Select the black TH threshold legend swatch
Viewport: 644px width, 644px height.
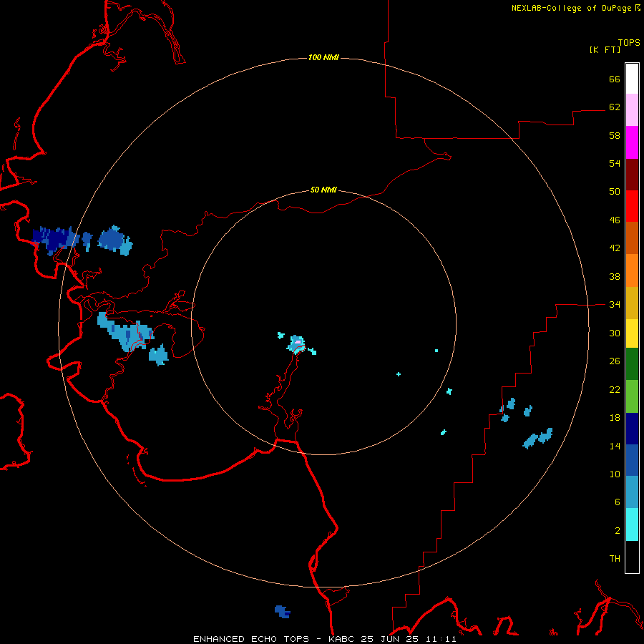pyautogui.click(x=632, y=557)
